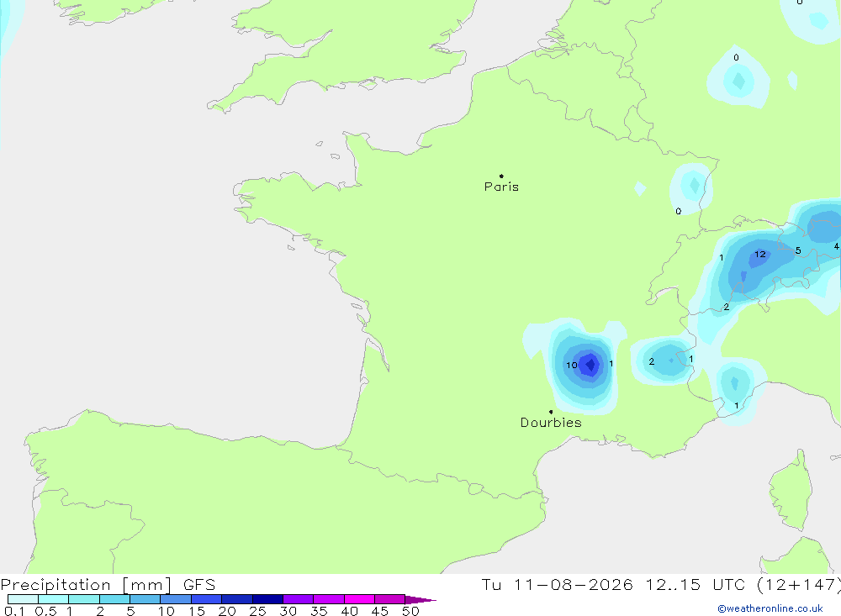Click the 2–5 mm sky blue legend swatch
Image resolution: width=841 pixels, height=616 pixels.
(114, 599)
